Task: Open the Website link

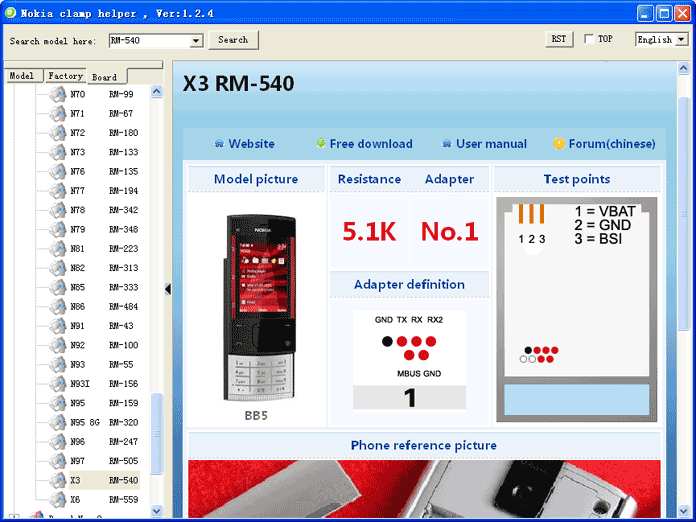Action: 251,144
